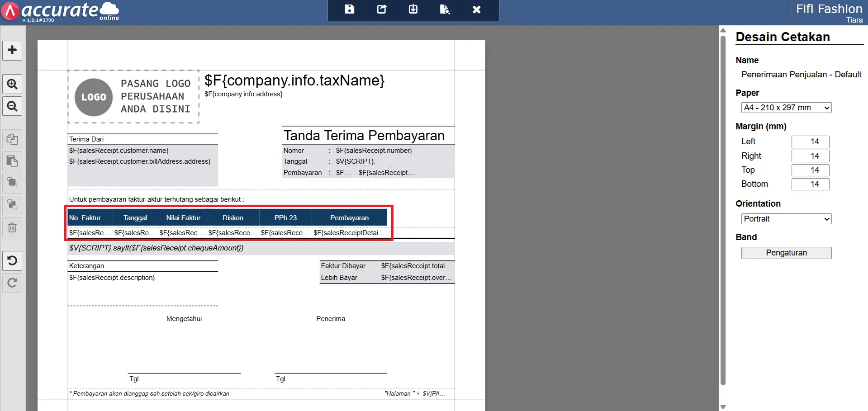Edit the Right margin field
This screenshot has width=868, height=411.
pyautogui.click(x=810, y=156)
